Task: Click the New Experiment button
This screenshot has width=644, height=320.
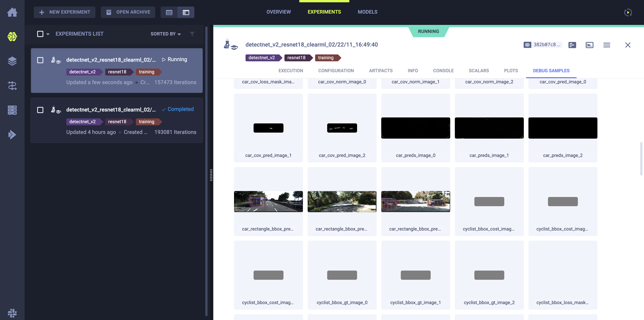Action: (x=65, y=12)
